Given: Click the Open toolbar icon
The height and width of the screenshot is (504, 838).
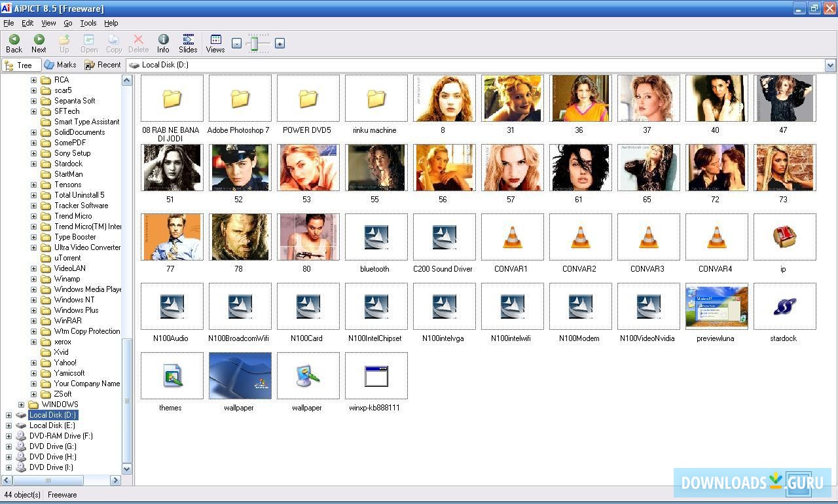Looking at the screenshot, I should pyautogui.click(x=89, y=43).
